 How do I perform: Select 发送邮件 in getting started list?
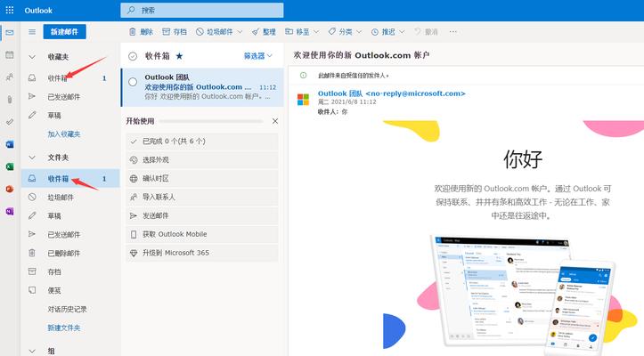(202, 215)
